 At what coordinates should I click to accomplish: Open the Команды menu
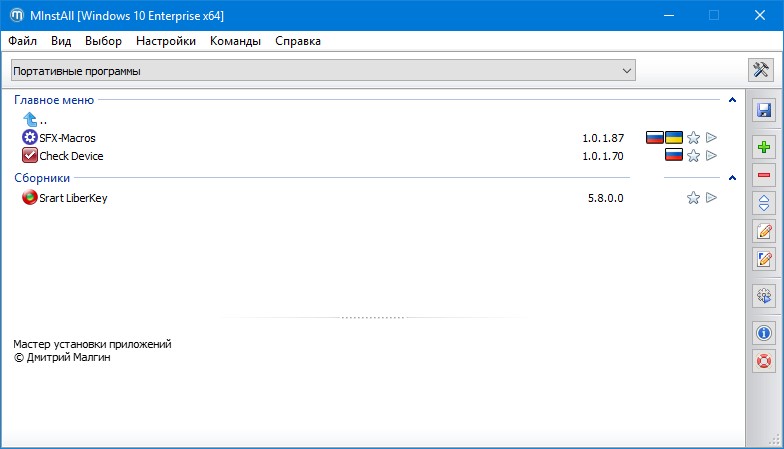[x=236, y=41]
